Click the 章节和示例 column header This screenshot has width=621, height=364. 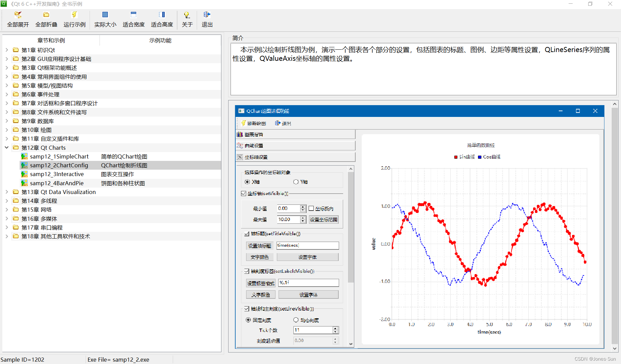(51, 40)
